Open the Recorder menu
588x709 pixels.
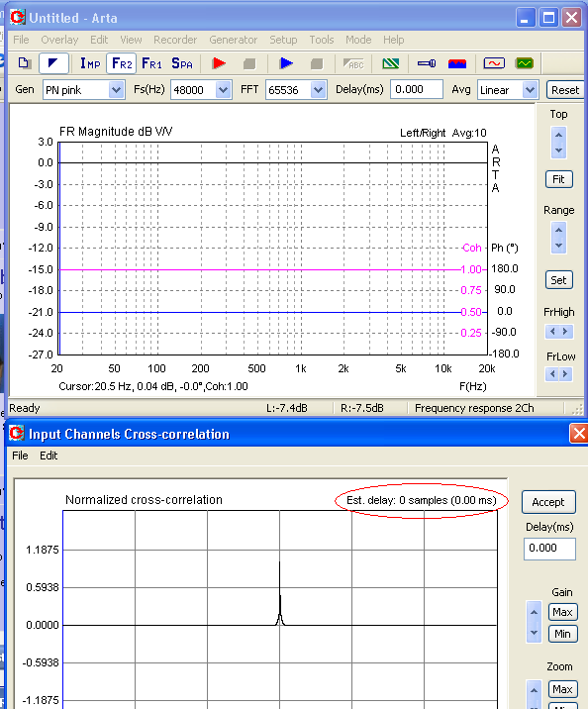pyautogui.click(x=175, y=40)
